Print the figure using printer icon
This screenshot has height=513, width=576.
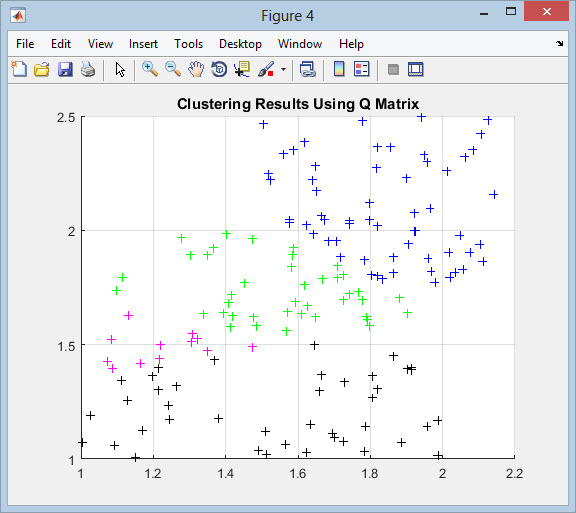click(x=88, y=69)
